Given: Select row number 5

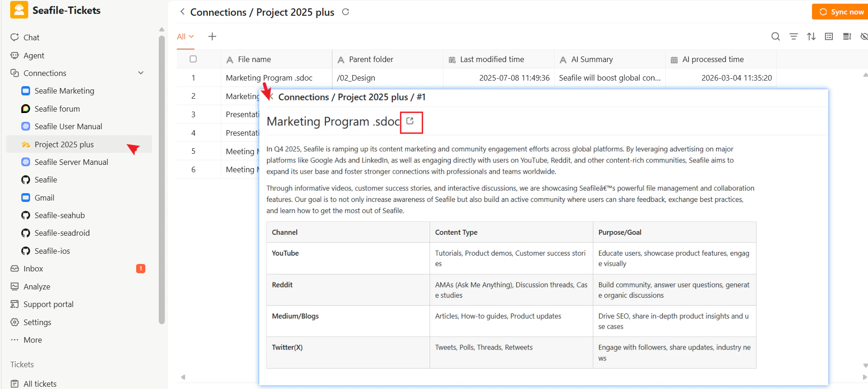Looking at the screenshot, I should coord(194,151).
